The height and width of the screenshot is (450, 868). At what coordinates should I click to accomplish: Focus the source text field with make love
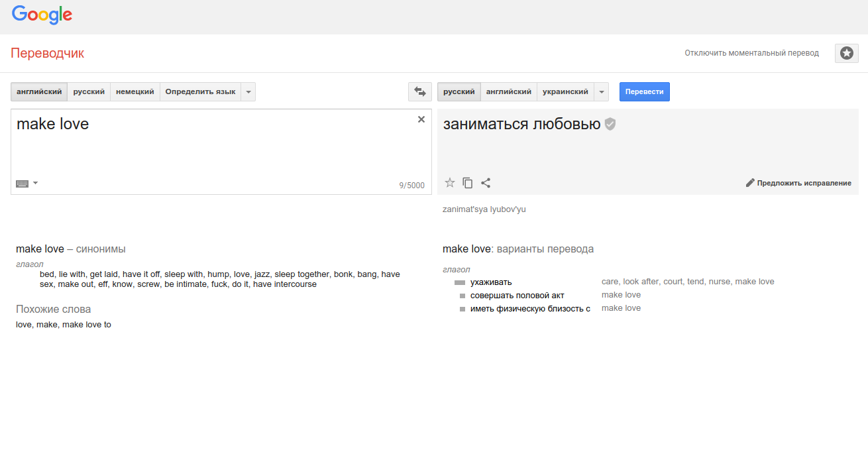221,152
